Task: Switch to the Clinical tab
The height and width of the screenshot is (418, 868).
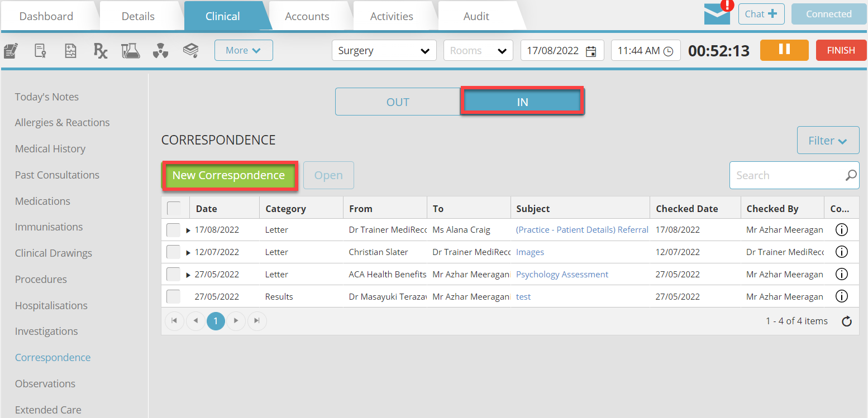Action: tap(223, 16)
